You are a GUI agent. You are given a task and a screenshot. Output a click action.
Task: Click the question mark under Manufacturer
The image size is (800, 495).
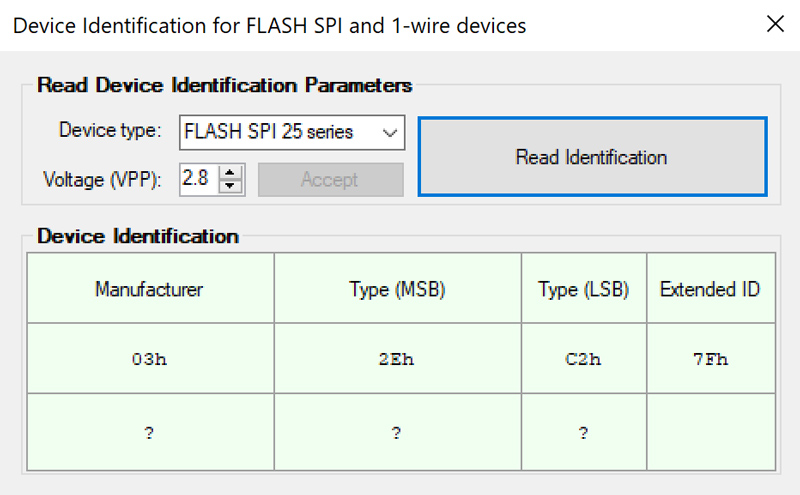149,432
